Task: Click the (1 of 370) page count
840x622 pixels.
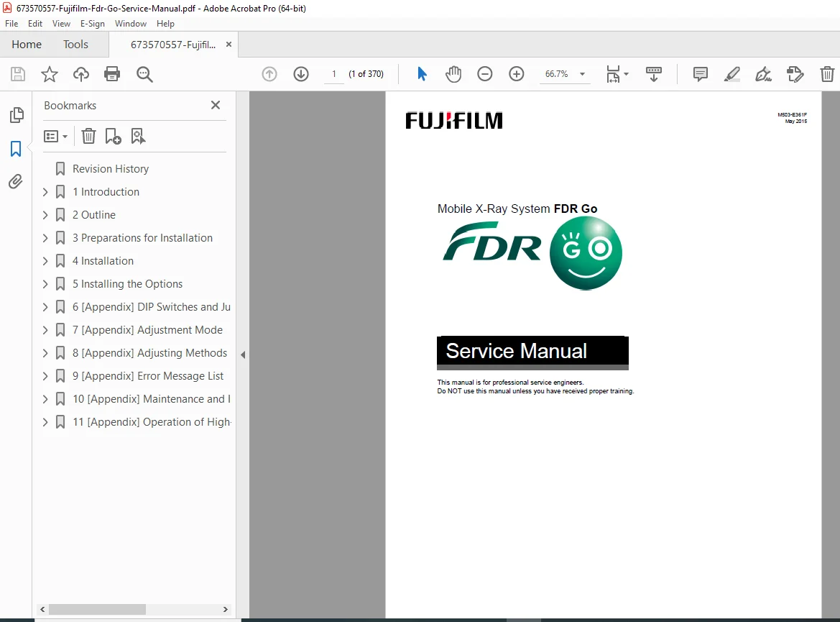Action: (366, 74)
